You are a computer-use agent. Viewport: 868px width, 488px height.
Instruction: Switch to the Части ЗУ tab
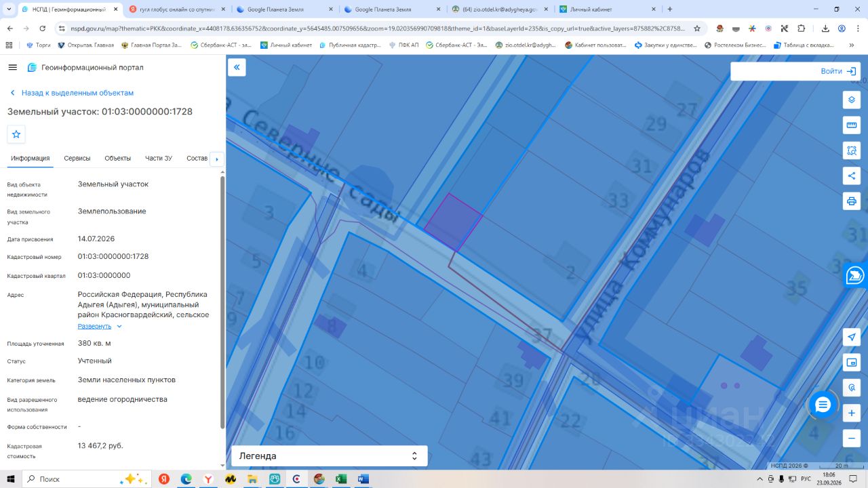coord(159,158)
